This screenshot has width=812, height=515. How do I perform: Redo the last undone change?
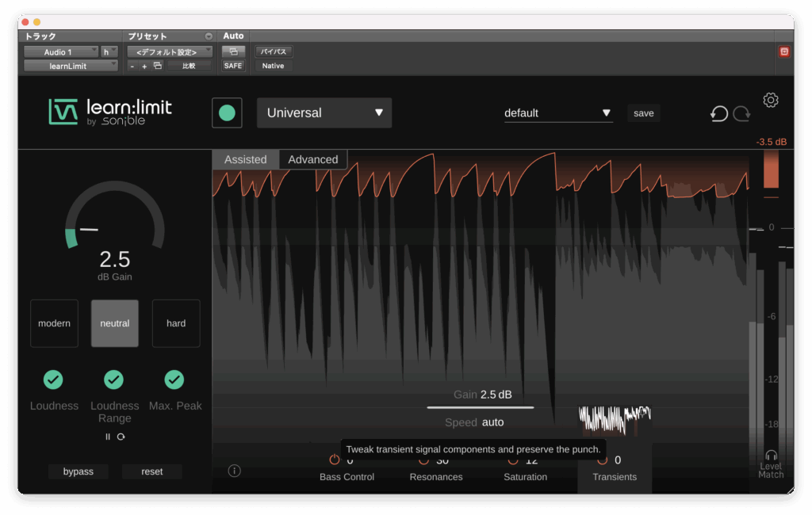pos(741,113)
